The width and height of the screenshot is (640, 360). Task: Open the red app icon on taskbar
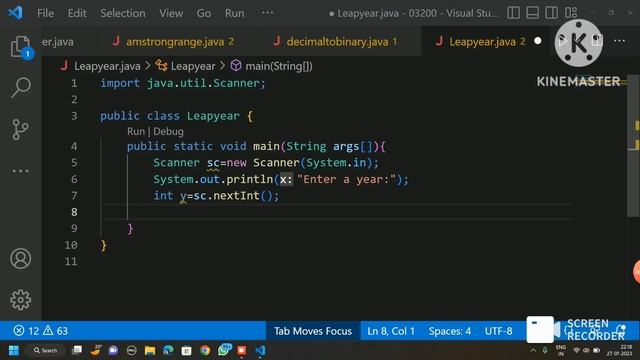click(x=242, y=350)
